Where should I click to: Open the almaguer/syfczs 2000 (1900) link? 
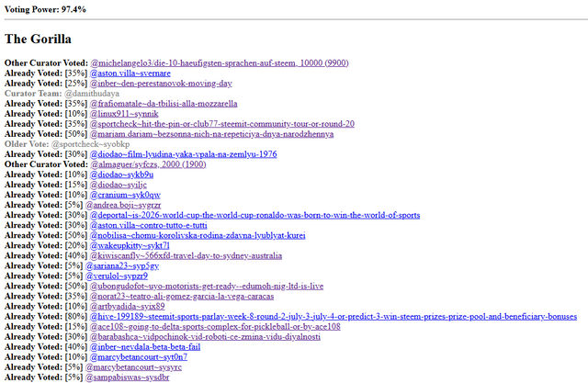[x=148, y=164]
